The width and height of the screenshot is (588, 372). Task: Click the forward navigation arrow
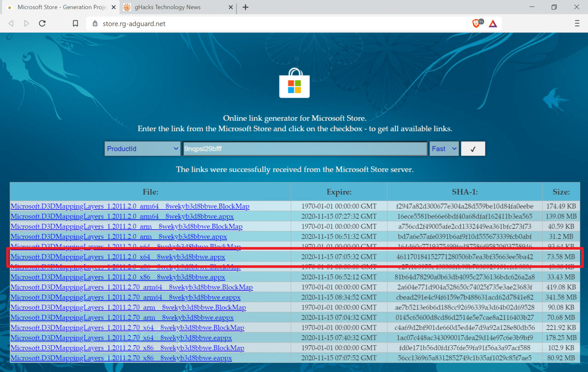[26, 23]
